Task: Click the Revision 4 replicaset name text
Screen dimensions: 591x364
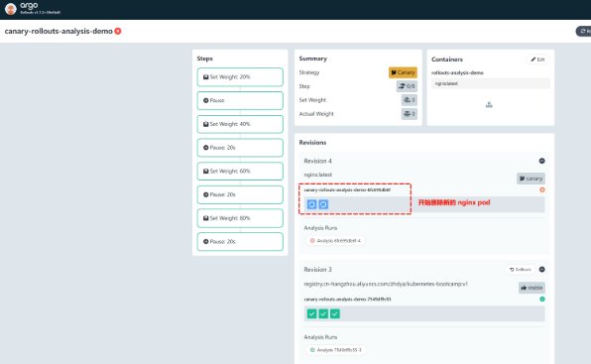Action: [x=347, y=189]
